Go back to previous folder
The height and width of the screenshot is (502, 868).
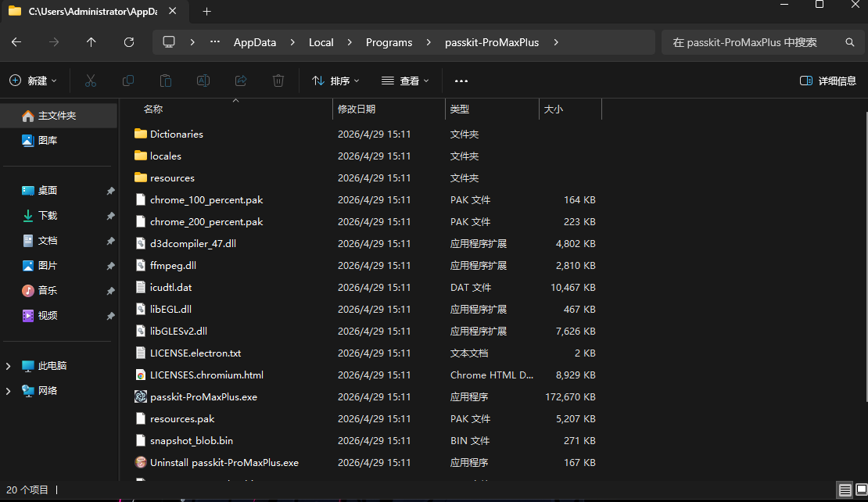(16, 42)
